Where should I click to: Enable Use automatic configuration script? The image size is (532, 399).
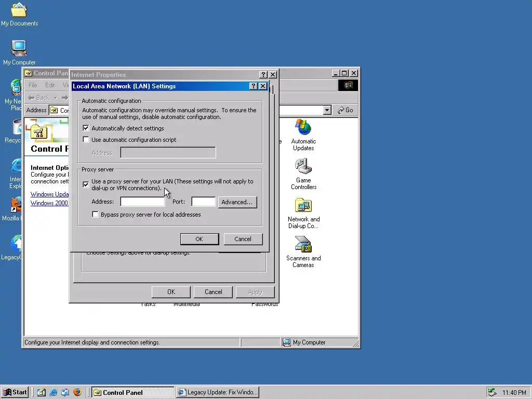pos(86,139)
